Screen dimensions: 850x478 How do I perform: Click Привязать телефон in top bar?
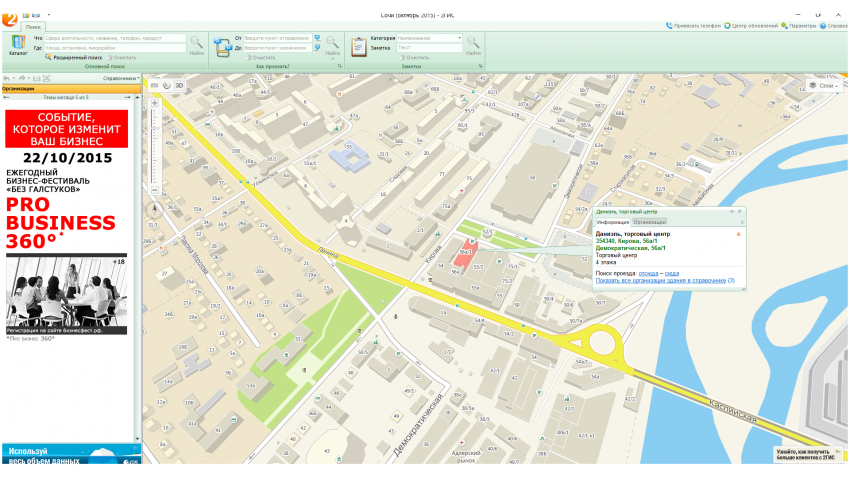(x=696, y=26)
